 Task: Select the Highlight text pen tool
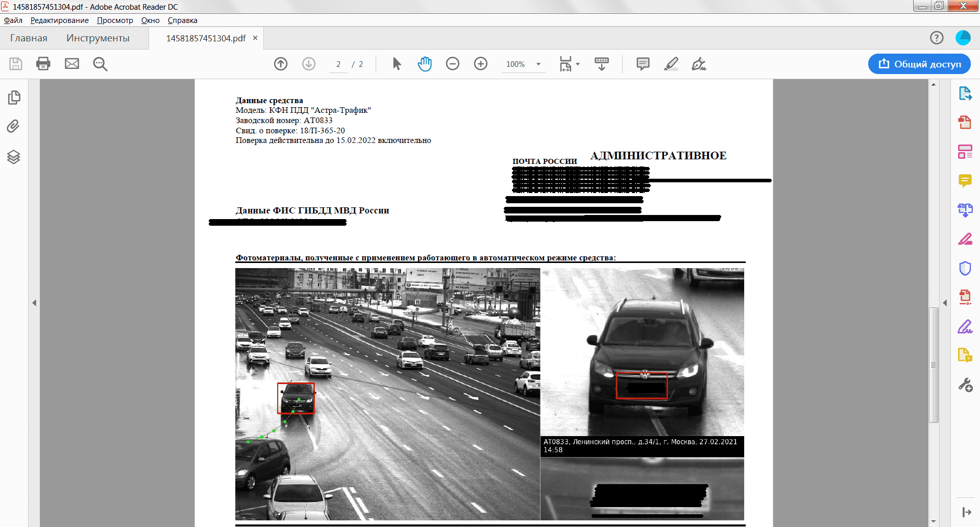[x=671, y=64]
